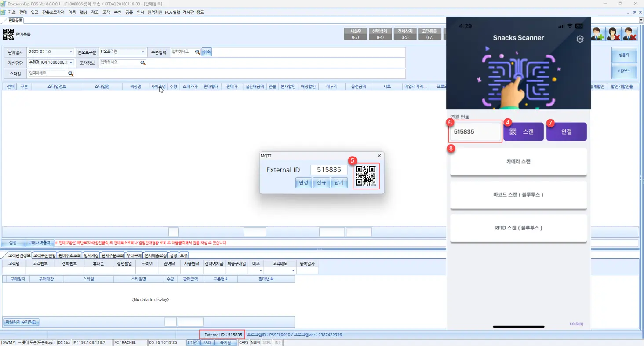Image resolution: width=644 pixels, height=346 pixels.
Task: Switch to the 판매취소조회 tab
Action: pos(69,255)
